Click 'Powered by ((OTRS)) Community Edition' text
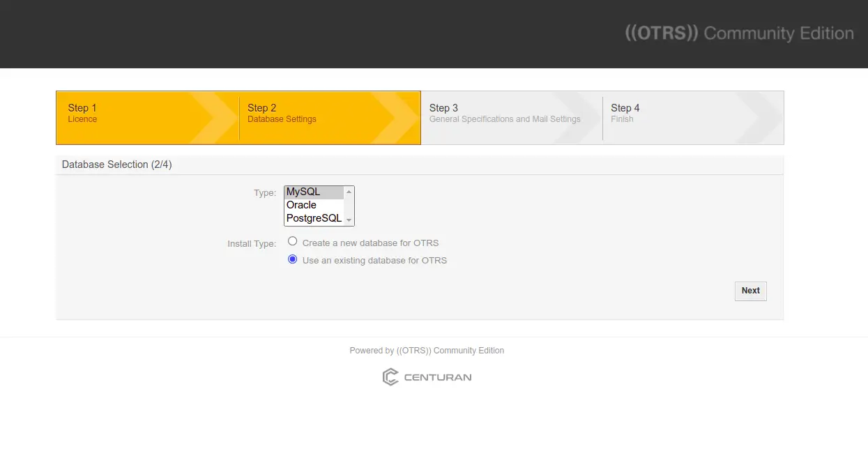868x451 pixels. pos(427,351)
